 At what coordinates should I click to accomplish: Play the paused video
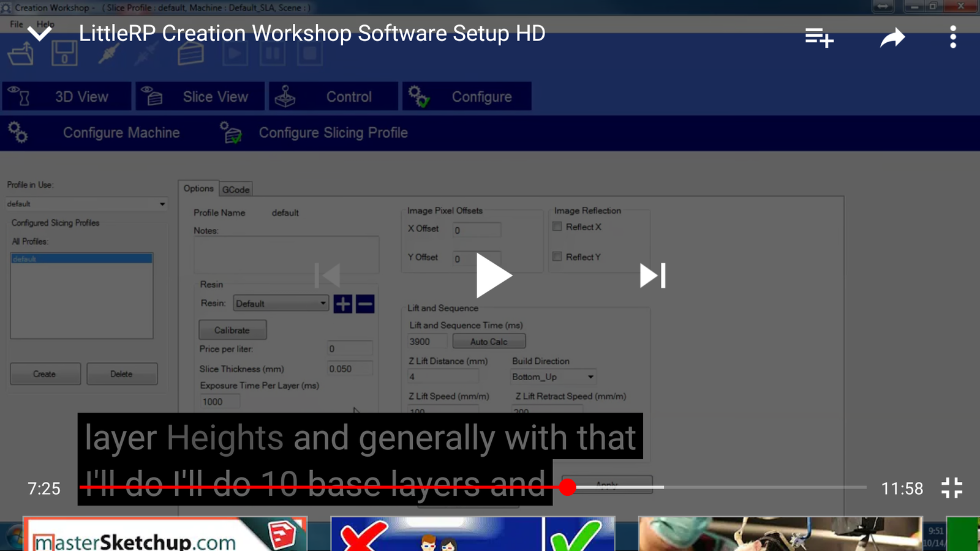tap(494, 275)
